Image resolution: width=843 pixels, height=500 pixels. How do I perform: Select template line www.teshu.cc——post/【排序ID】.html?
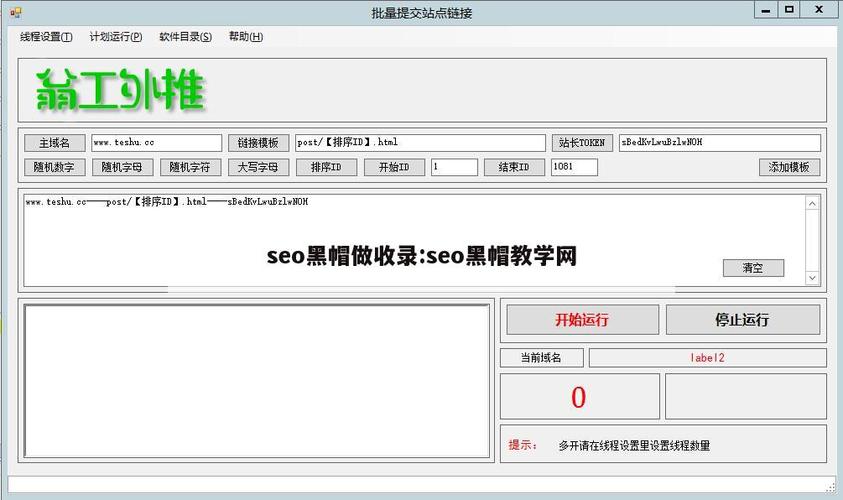(x=167, y=202)
